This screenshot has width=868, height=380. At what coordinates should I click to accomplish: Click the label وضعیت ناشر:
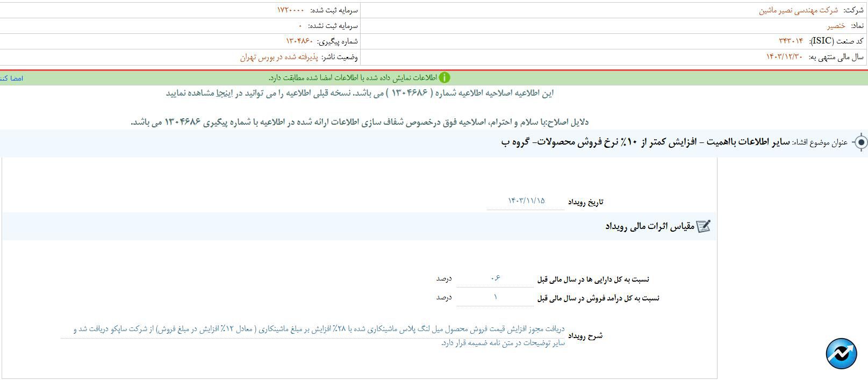340,57
